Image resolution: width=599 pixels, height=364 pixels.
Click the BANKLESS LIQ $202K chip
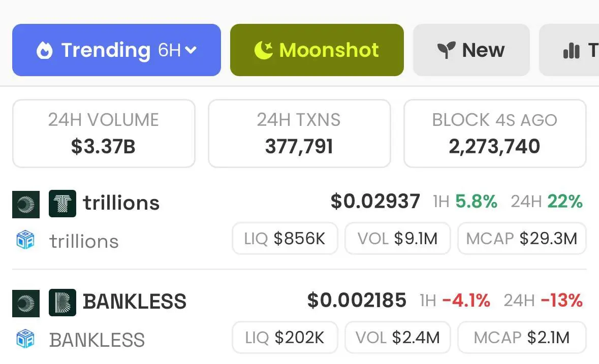pos(285,338)
